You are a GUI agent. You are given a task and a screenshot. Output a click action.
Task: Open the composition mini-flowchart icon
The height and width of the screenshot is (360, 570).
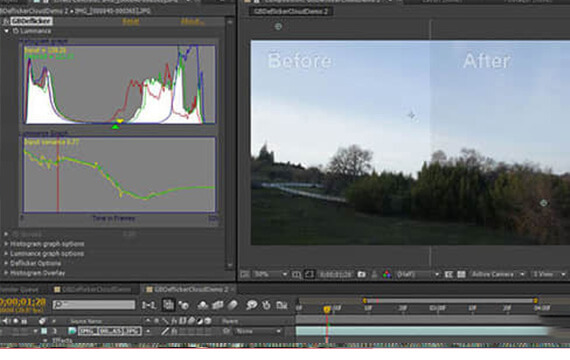(x=149, y=305)
